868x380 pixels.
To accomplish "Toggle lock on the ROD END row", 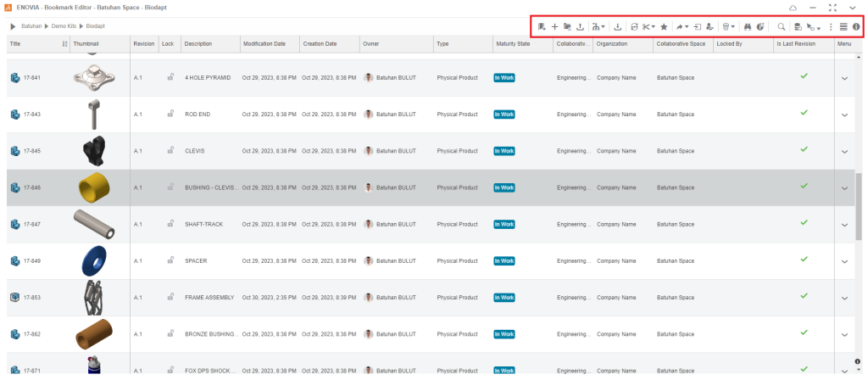I will (170, 114).
